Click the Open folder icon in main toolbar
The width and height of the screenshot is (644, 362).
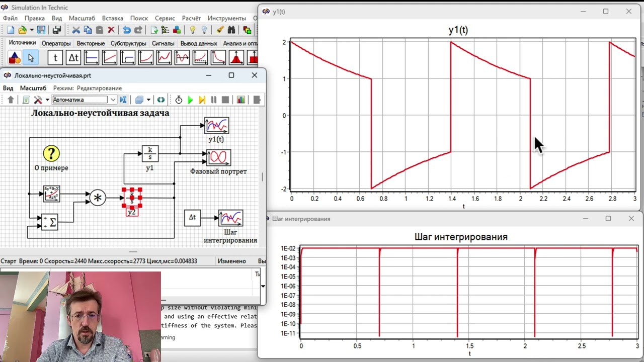pos(22,30)
